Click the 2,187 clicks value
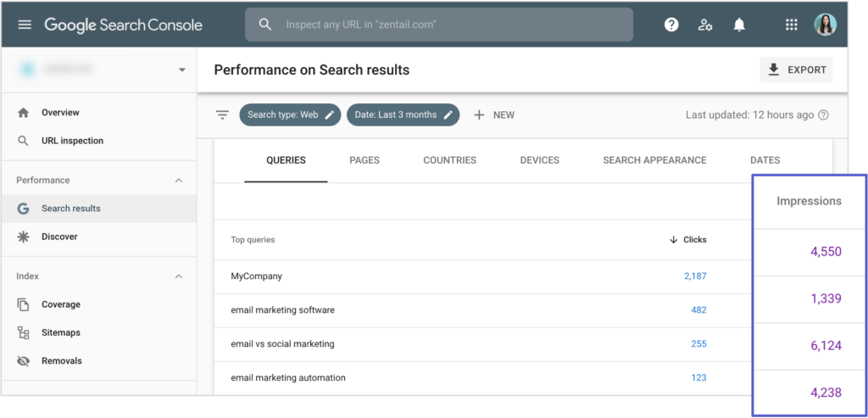Screen dimensions: 868x418 click(x=695, y=276)
